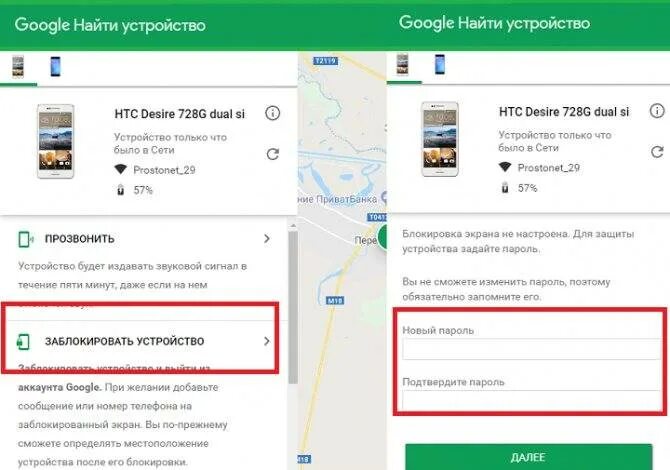Click the ПРОЗВОНИТЬ option label
Image resolution: width=670 pixels, height=470 pixels.
click(x=80, y=239)
